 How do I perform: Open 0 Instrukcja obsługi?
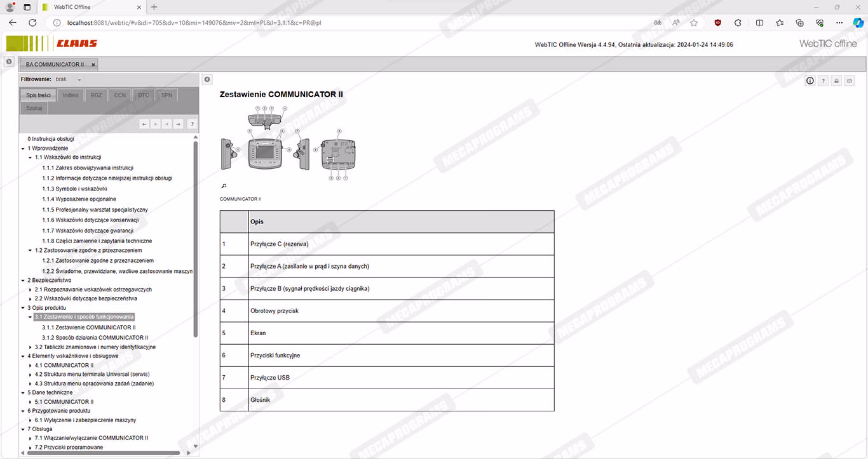tap(51, 138)
